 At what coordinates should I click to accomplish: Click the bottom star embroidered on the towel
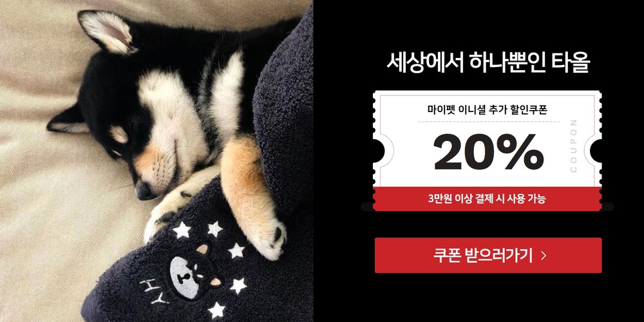tap(217, 310)
